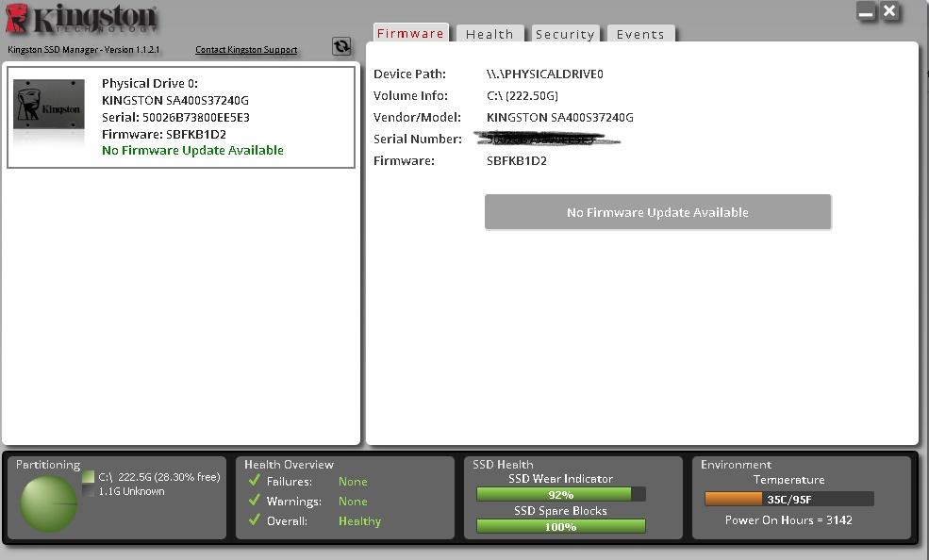Viewport: 929px width, 560px height.
Task: Switch to the Events tab
Action: [640, 34]
